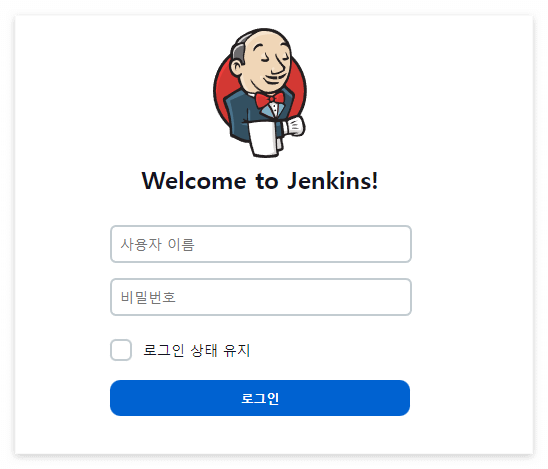Screen dimensions: 548x469
Task: Focus the 비밀번호 password field
Action: click(261, 297)
